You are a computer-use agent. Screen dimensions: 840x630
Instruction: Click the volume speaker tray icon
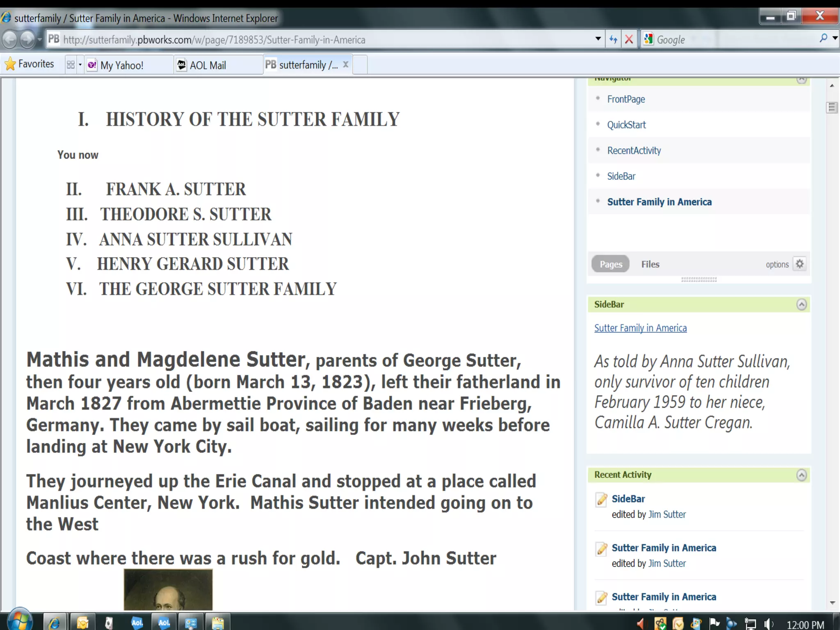pos(768,624)
